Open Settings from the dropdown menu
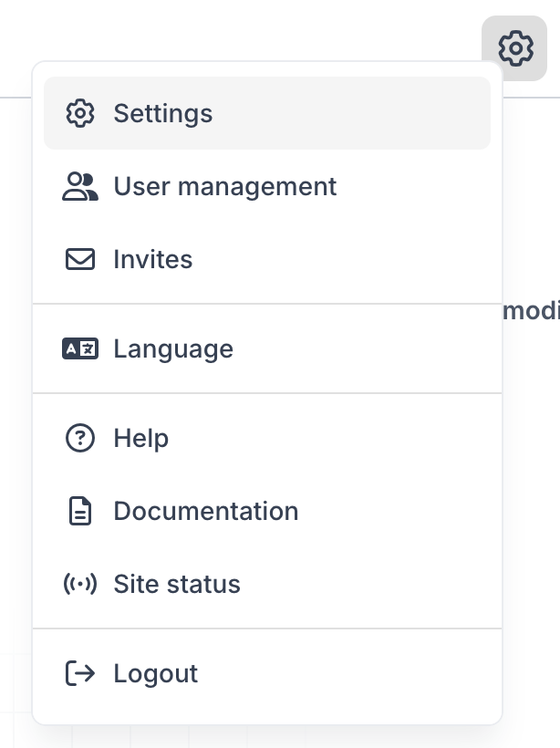 pyautogui.click(x=163, y=113)
